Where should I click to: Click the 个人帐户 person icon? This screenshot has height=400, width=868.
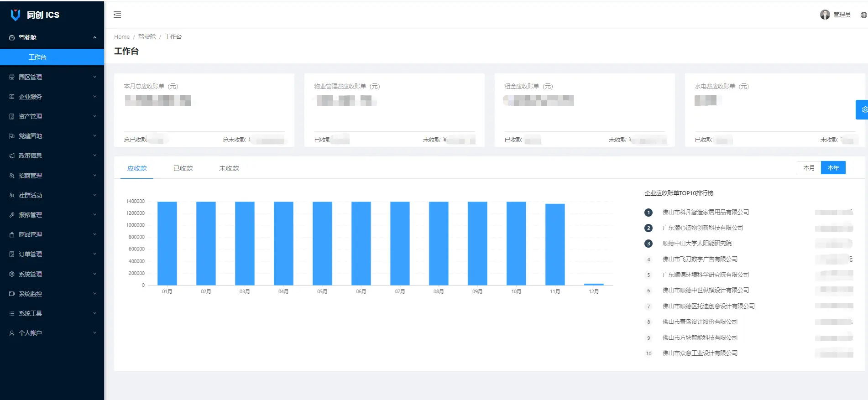pos(12,333)
